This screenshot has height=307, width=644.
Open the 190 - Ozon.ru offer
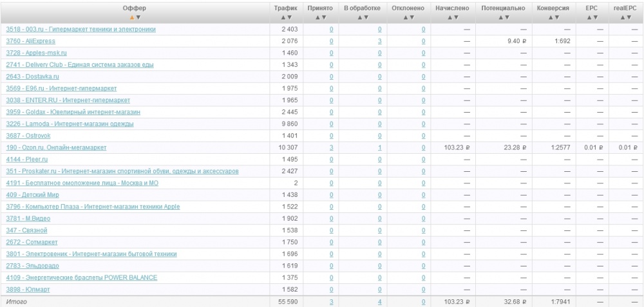[x=56, y=147]
